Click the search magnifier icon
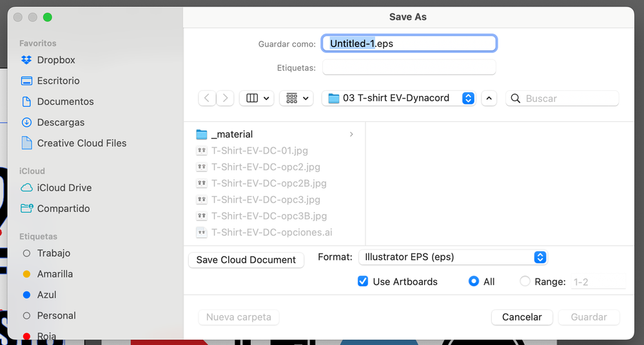 click(x=516, y=99)
